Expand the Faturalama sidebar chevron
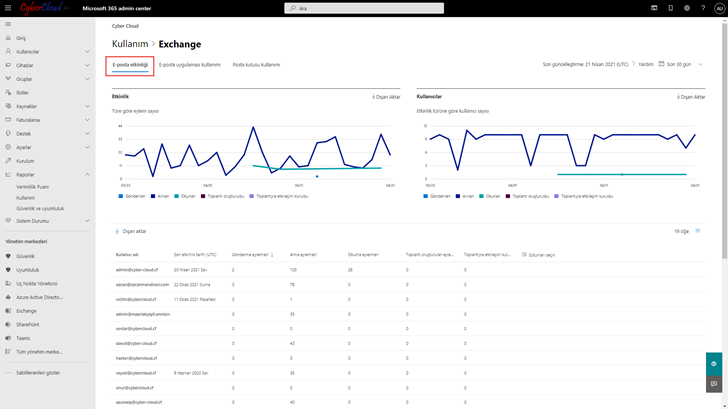This screenshot has width=728, height=409. pos(87,120)
